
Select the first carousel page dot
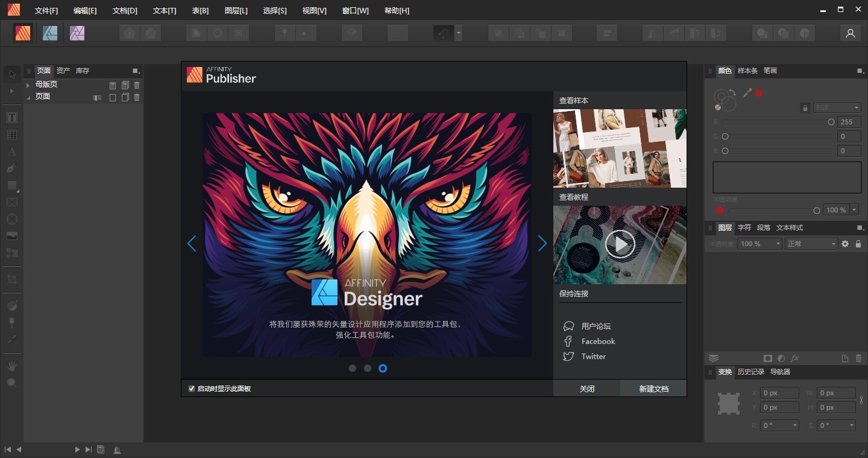tap(353, 368)
